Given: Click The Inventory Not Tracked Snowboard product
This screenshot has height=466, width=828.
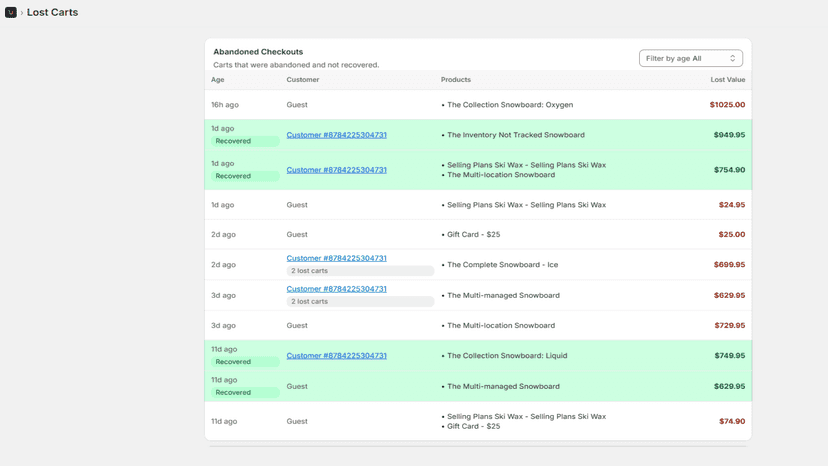Looking at the screenshot, I should coord(515,135).
